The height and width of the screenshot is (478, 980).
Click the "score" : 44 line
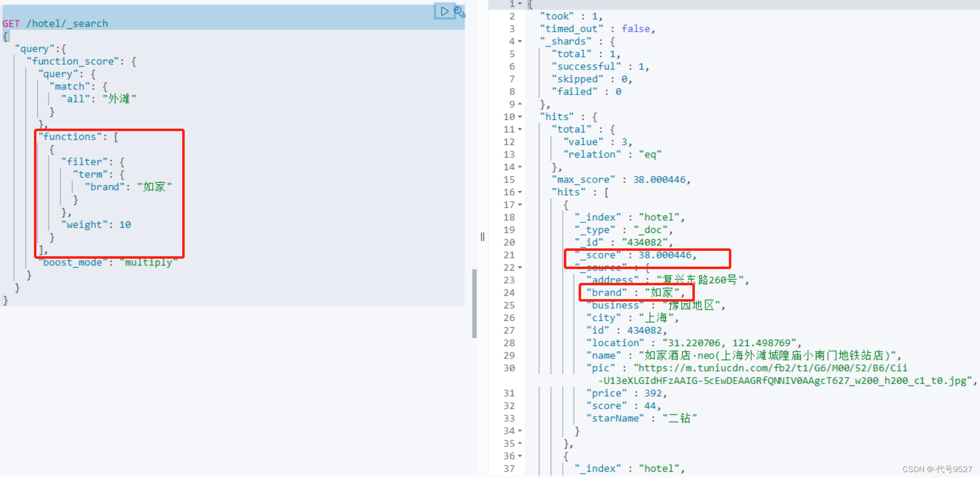pos(623,406)
